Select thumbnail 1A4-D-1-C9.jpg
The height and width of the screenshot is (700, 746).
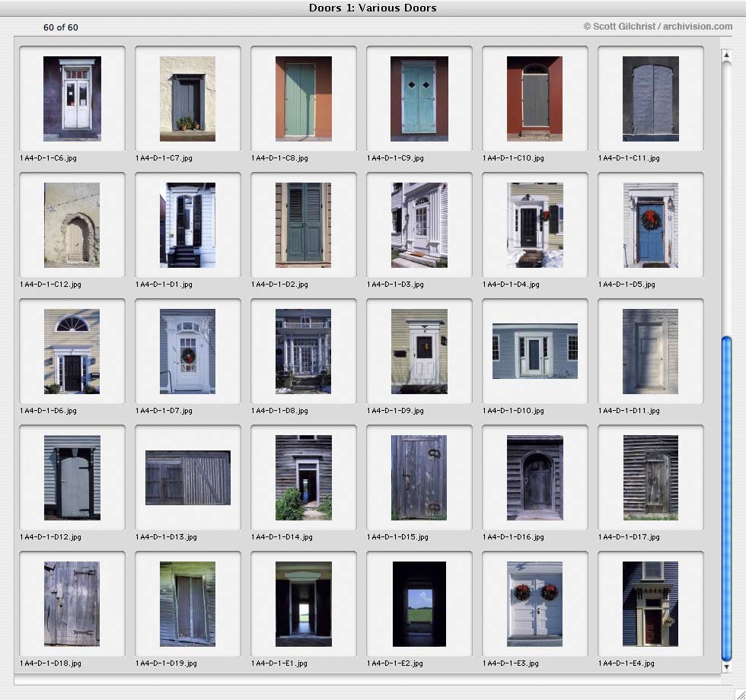(x=419, y=99)
